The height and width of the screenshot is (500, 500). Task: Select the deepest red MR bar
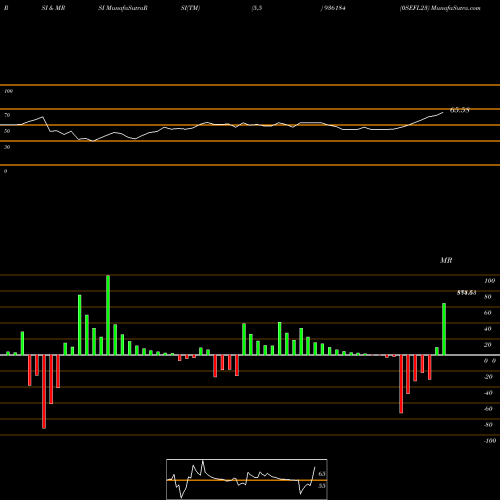coord(44,392)
